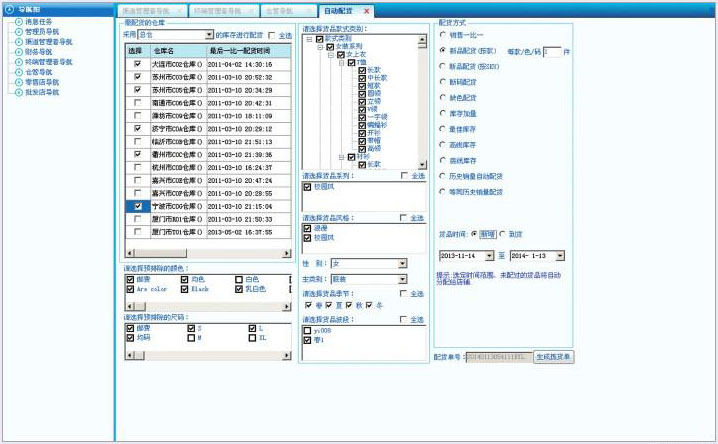Click right arrow of excluded colors scrollbar

(287, 306)
